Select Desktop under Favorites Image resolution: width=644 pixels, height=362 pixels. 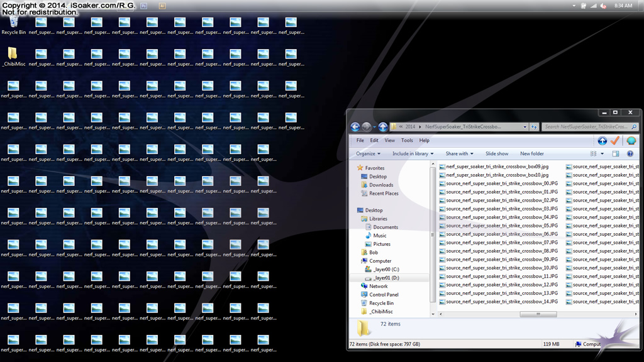click(374, 177)
